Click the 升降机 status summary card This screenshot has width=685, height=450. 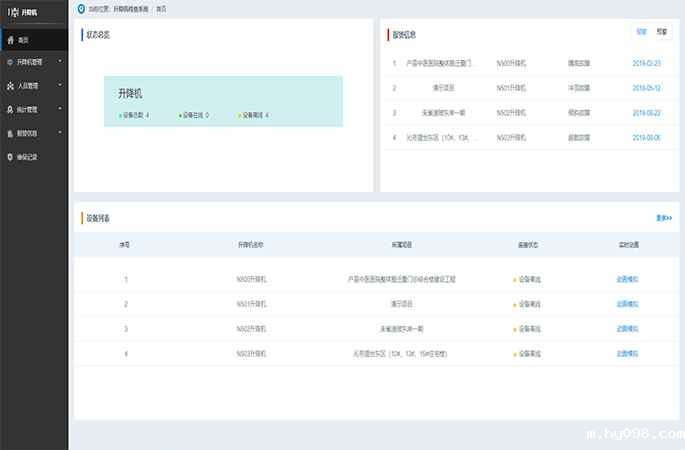pos(223,102)
